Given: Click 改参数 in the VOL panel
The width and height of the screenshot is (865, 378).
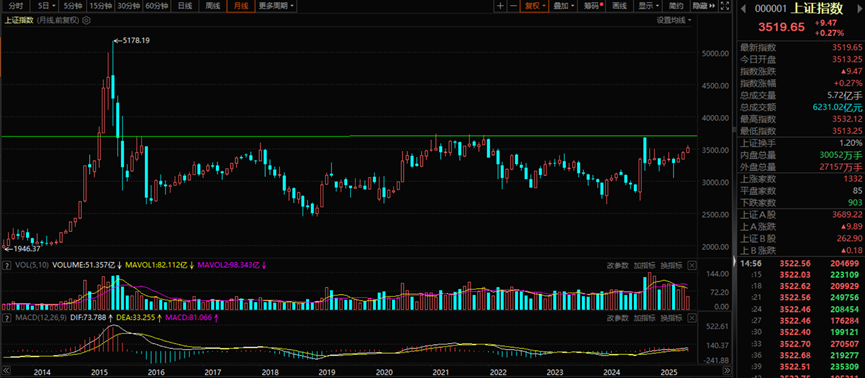Looking at the screenshot, I should [x=618, y=265].
